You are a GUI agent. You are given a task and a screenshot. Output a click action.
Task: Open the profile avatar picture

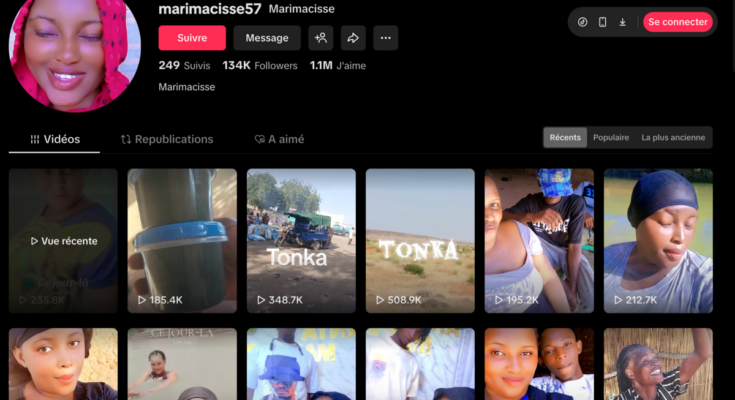click(75, 54)
